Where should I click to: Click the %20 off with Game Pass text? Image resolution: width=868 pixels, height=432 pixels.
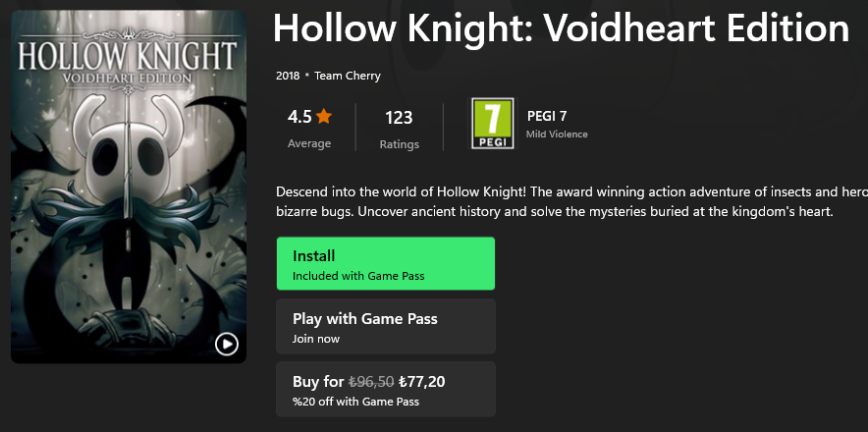[355, 402]
